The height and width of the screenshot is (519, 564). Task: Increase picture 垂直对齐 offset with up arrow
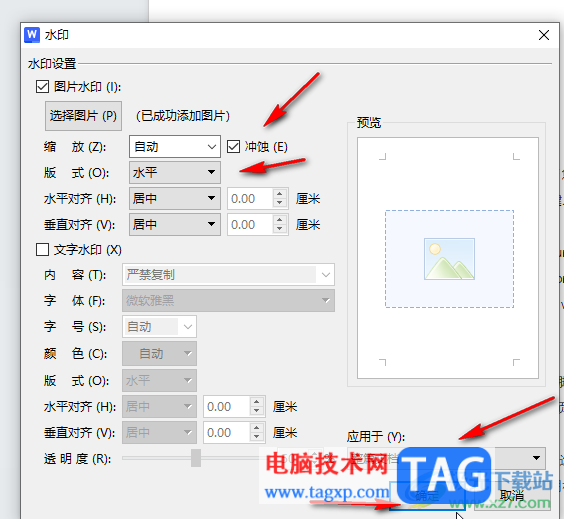[280, 220]
